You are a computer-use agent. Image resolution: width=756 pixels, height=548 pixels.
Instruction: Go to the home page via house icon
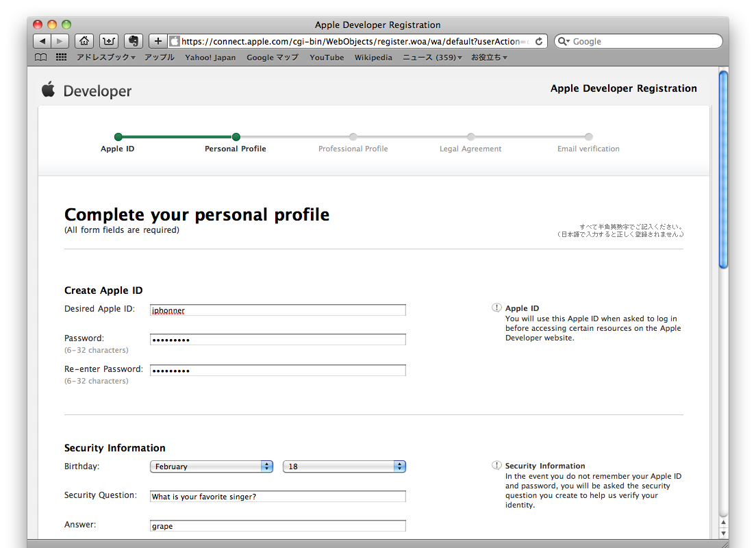84,41
